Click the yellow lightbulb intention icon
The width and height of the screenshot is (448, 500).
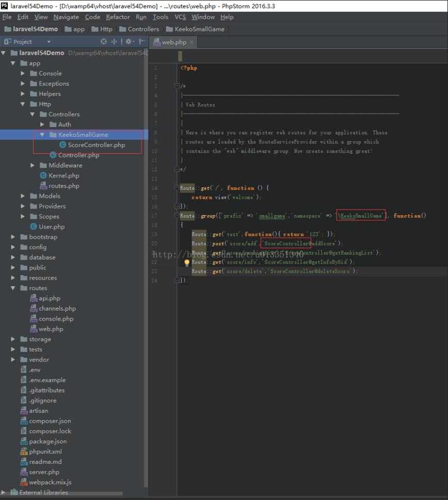187,263
